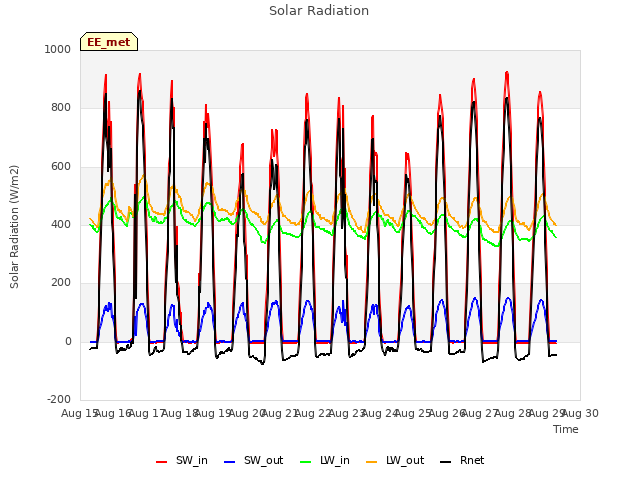Image resolution: width=640 pixels, height=480 pixels.
Task: Toggle the SW_out legend entry
Action: coord(253,461)
